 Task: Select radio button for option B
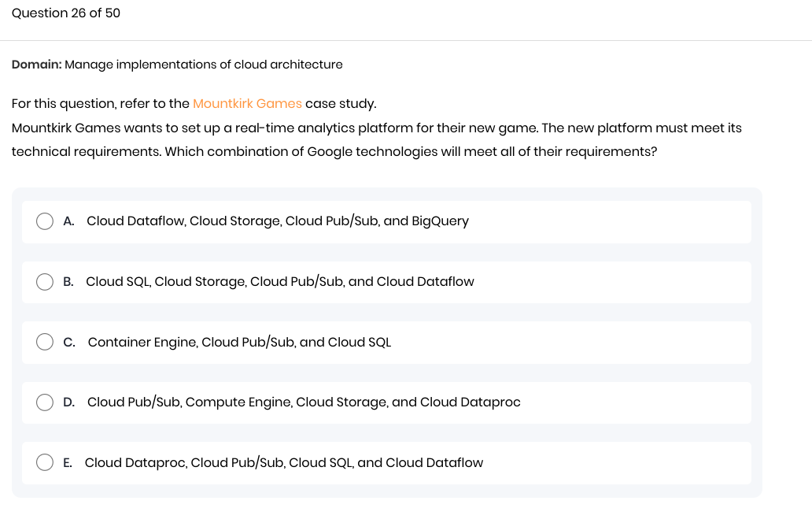45,282
